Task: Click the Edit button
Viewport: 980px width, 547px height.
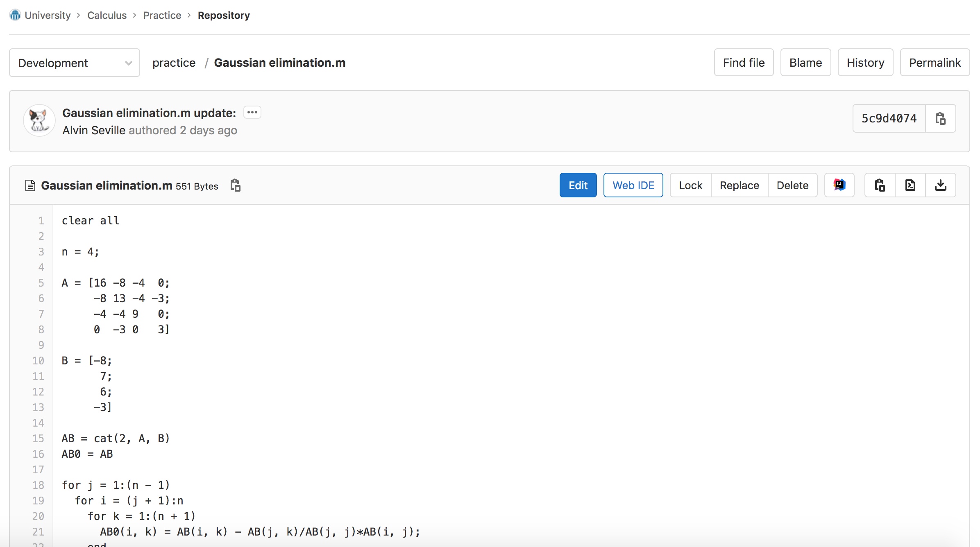Action: pos(578,185)
